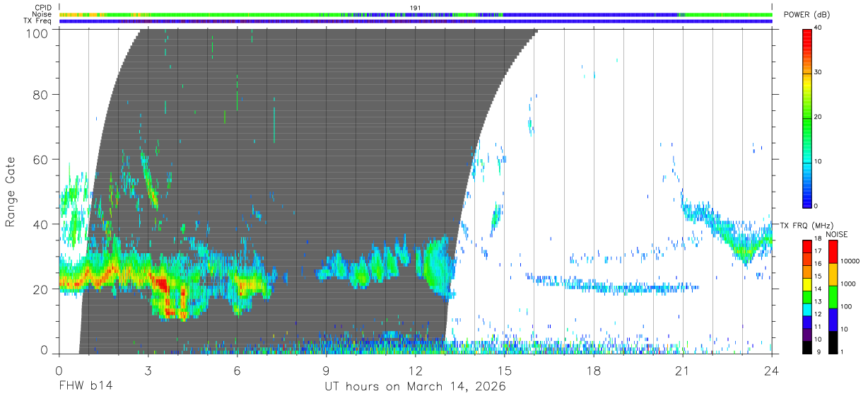Click the Noise row label

[x=43, y=14]
